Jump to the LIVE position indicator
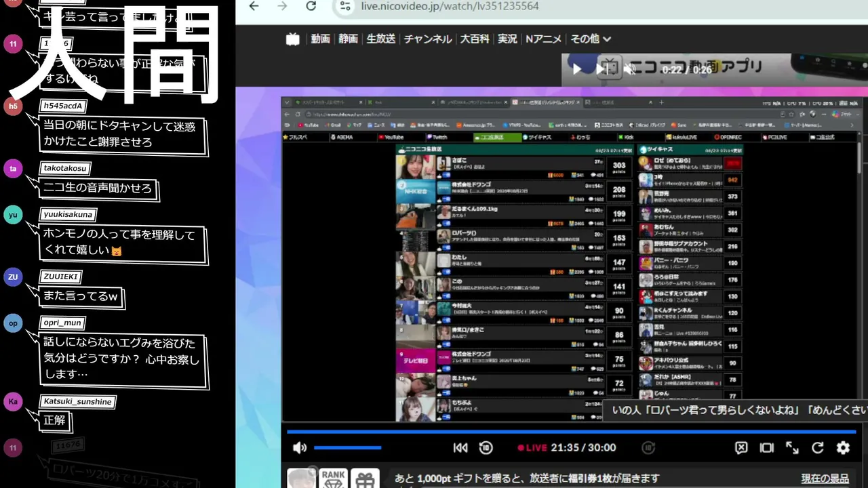 pos(532,447)
